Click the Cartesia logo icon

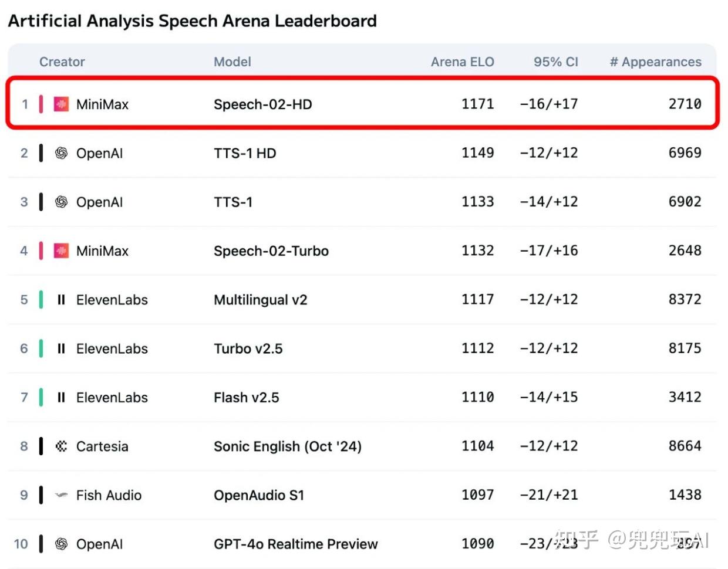[x=61, y=446]
